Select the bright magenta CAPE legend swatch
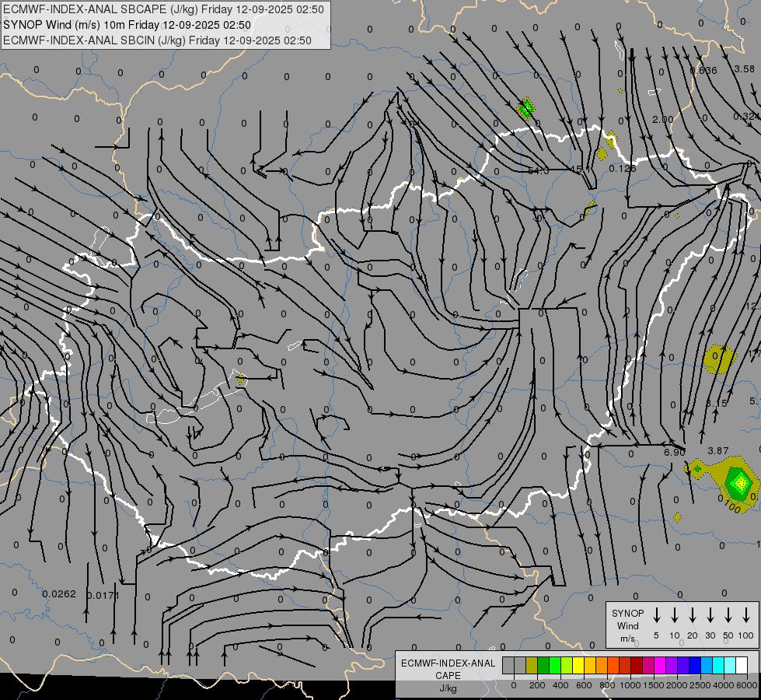The width and height of the screenshot is (761, 700). (660, 666)
